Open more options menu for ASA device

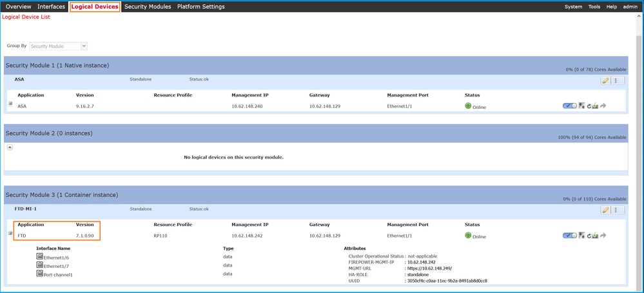tap(618, 81)
